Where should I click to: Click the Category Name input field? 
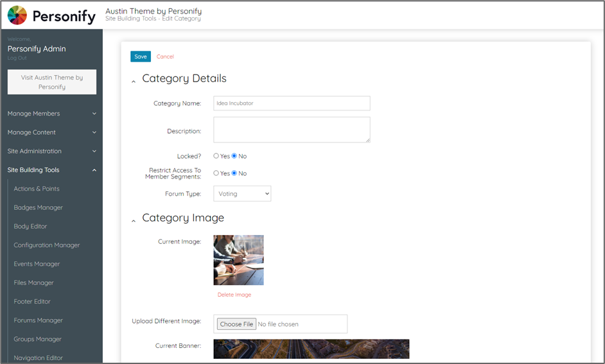292,103
